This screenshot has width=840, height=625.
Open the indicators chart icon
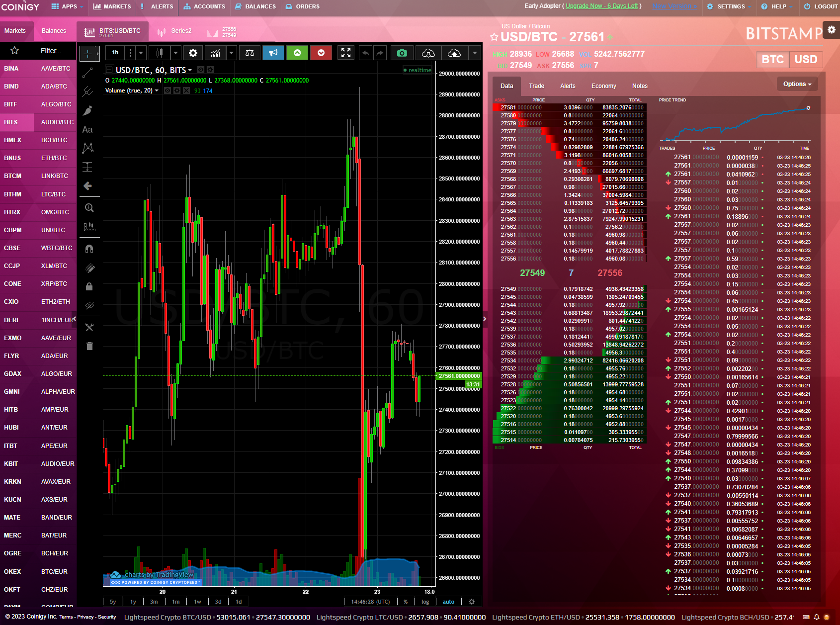point(215,53)
